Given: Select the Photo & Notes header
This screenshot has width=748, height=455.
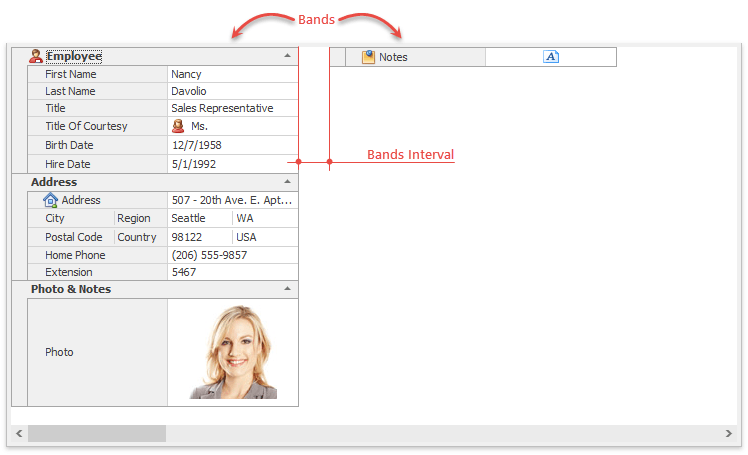Looking at the screenshot, I should point(71,289).
